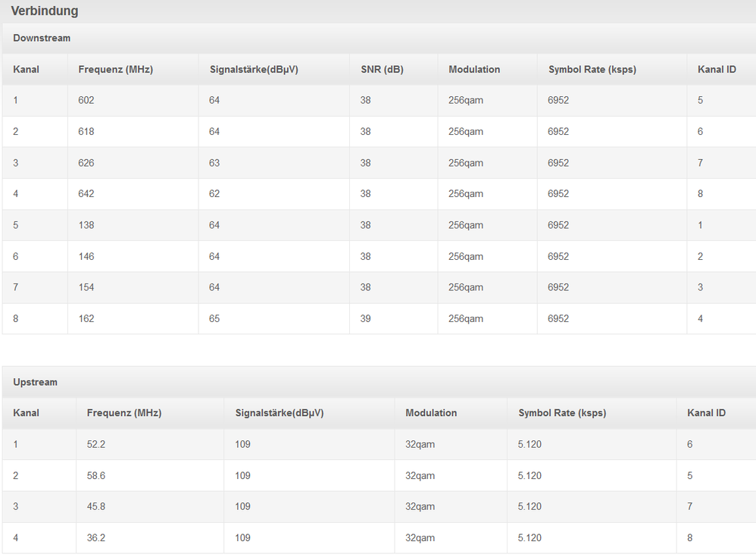Click the Upstream Modulation column header

pos(431,413)
